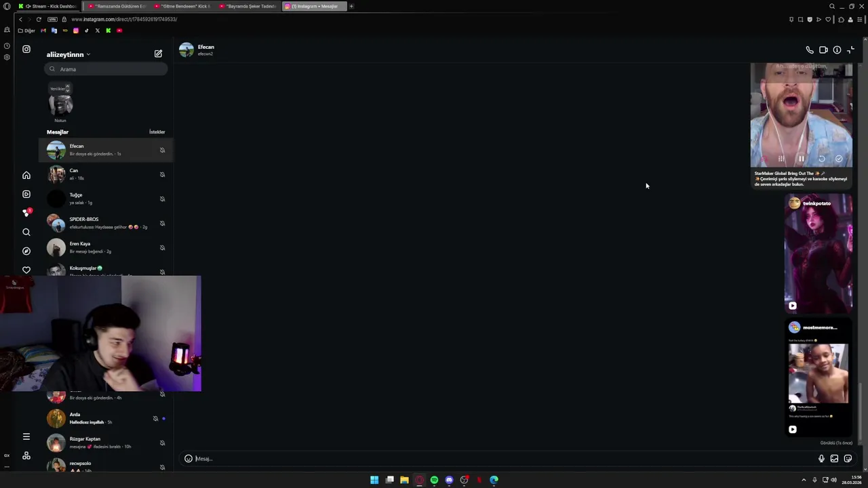This screenshot has width=868, height=488.
Task: Open İstekler message requests
Action: [157, 132]
